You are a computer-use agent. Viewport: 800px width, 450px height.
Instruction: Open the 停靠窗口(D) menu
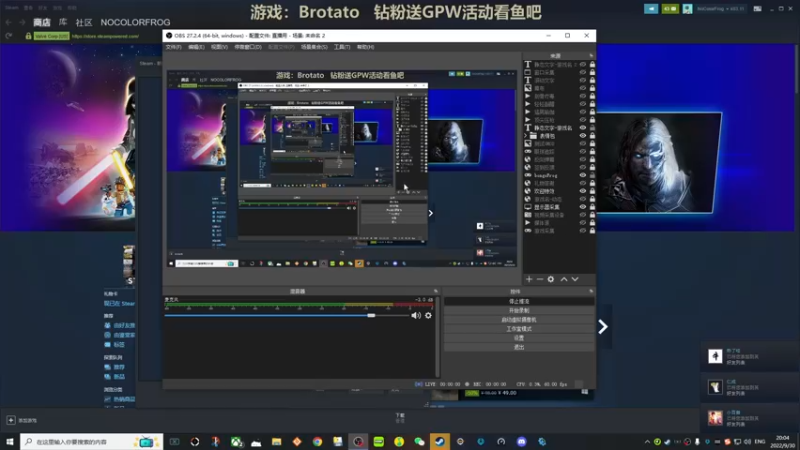click(248, 47)
